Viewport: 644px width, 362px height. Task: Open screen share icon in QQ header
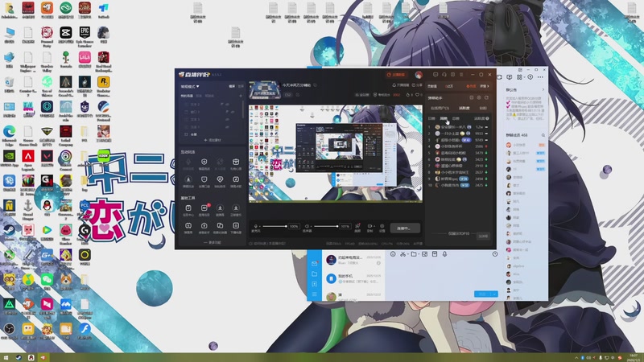tap(510, 76)
